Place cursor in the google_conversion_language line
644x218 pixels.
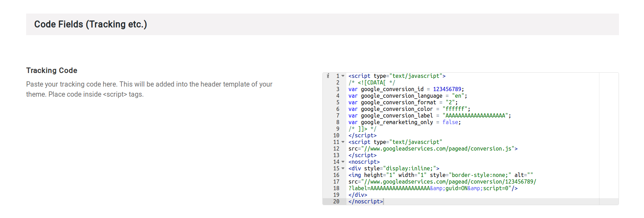408,96
